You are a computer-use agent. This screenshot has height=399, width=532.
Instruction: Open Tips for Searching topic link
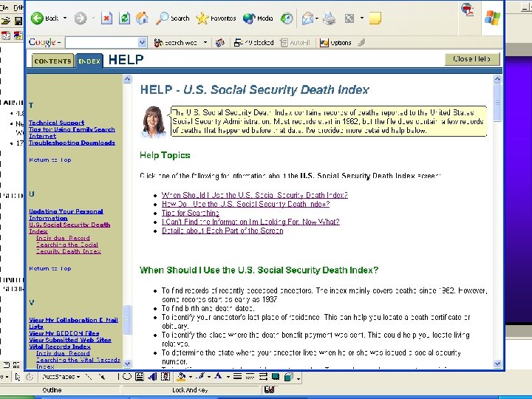tap(191, 213)
